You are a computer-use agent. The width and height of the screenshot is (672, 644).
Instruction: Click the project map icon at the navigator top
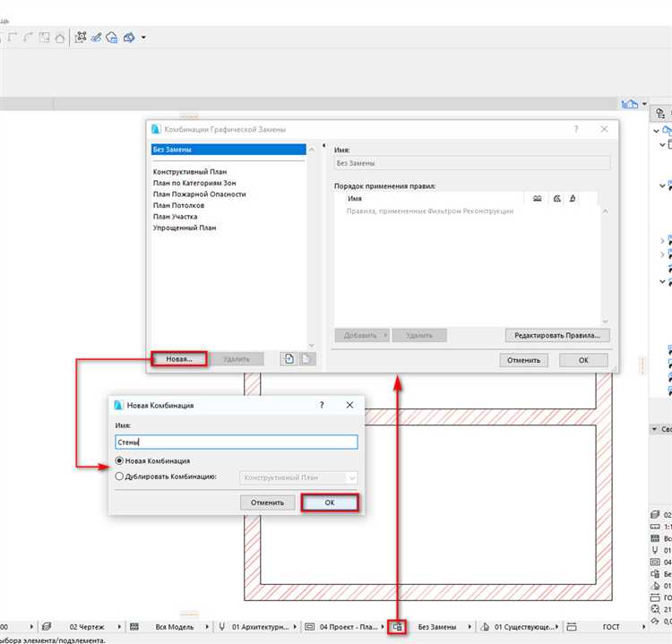660,113
